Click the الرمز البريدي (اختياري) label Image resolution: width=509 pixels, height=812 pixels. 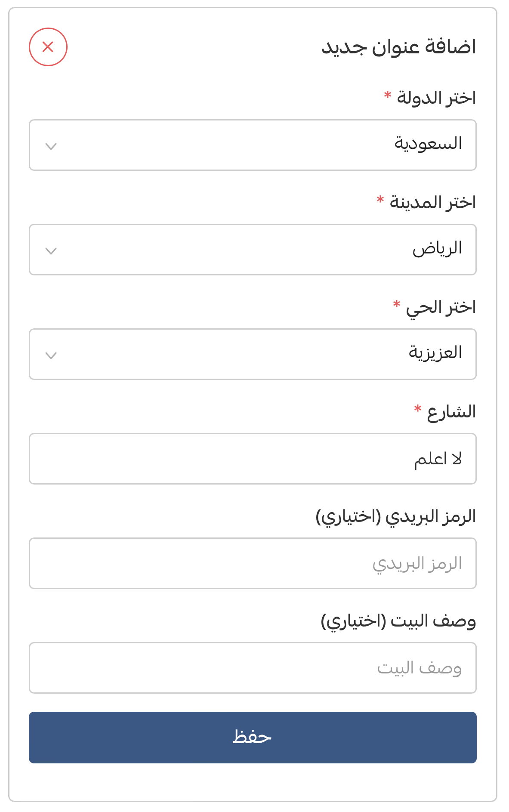(396, 517)
